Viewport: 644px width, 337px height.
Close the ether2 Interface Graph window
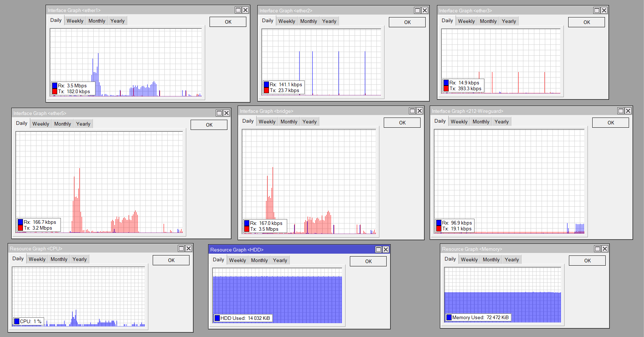point(425,11)
